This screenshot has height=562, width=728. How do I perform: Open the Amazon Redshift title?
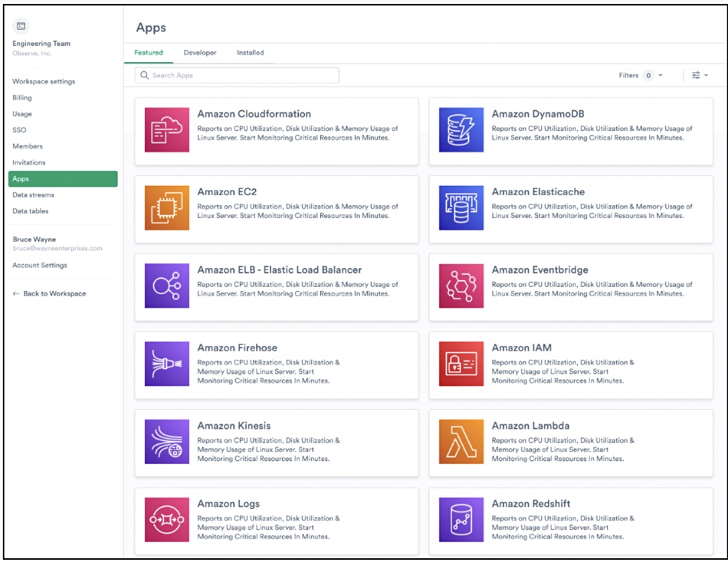(531, 504)
